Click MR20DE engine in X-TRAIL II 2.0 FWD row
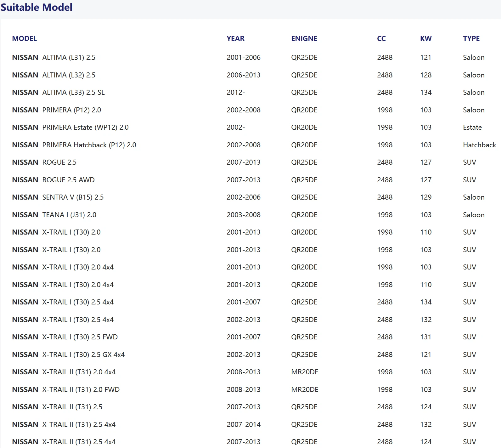 [305, 389]
